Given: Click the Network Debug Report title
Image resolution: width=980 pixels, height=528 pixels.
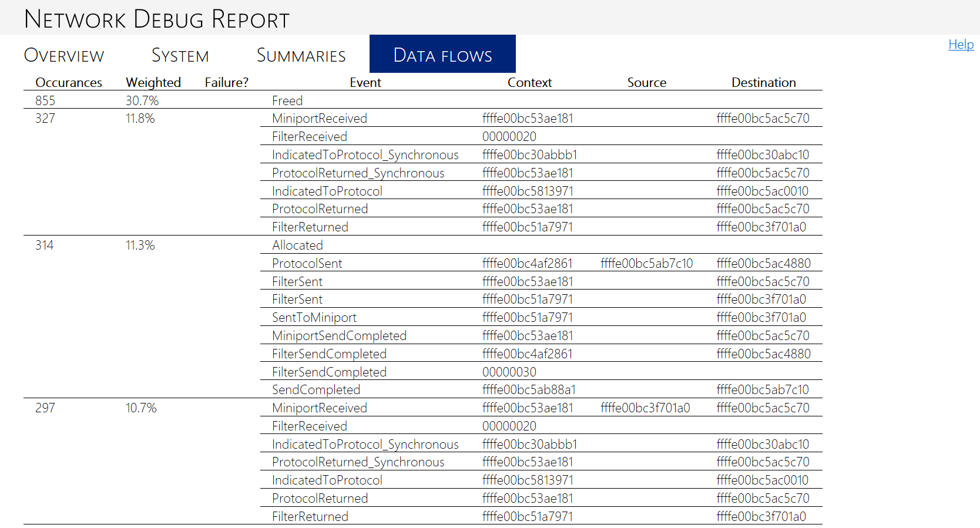Looking at the screenshot, I should pos(157,19).
